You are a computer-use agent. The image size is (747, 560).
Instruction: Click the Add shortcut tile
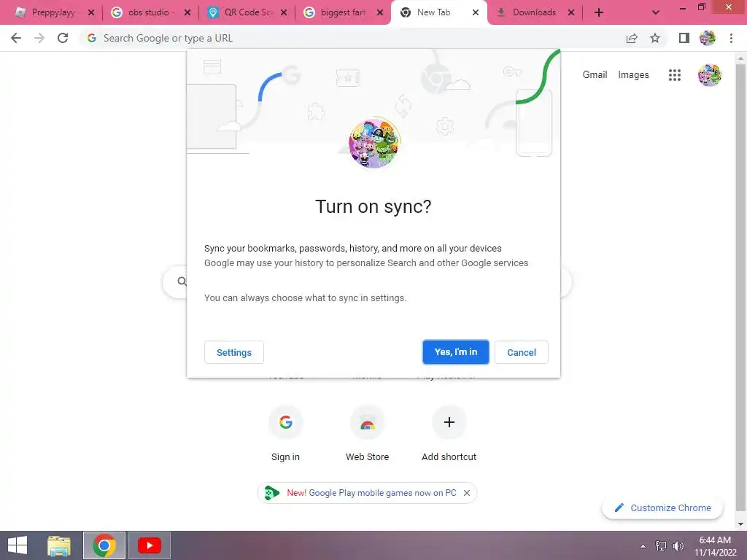coord(449,433)
